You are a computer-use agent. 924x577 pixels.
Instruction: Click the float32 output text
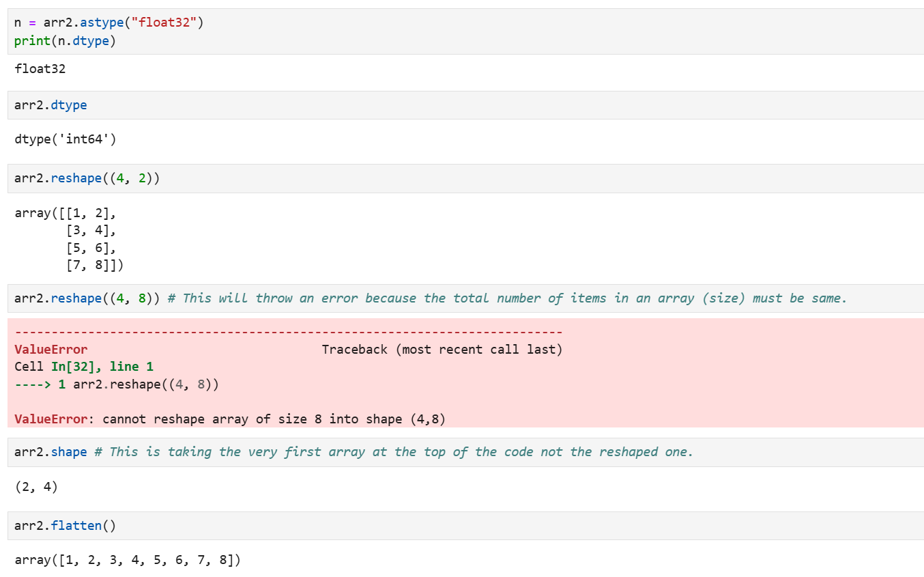click(x=40, y=69)
